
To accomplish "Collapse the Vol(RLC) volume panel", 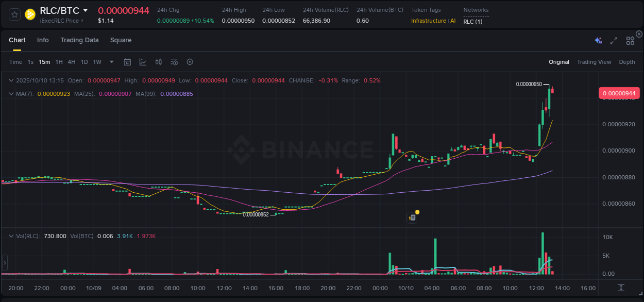I will pyautogui.click(x=10, y=236).
